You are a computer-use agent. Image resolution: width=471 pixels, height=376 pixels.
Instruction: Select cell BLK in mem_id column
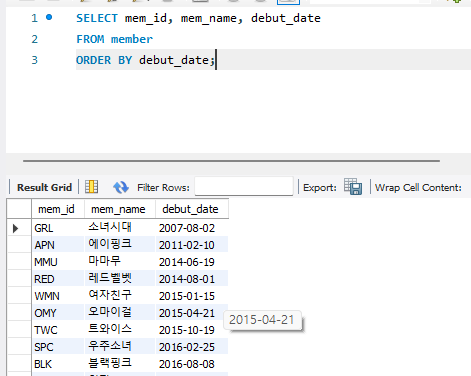pos(58,364)
